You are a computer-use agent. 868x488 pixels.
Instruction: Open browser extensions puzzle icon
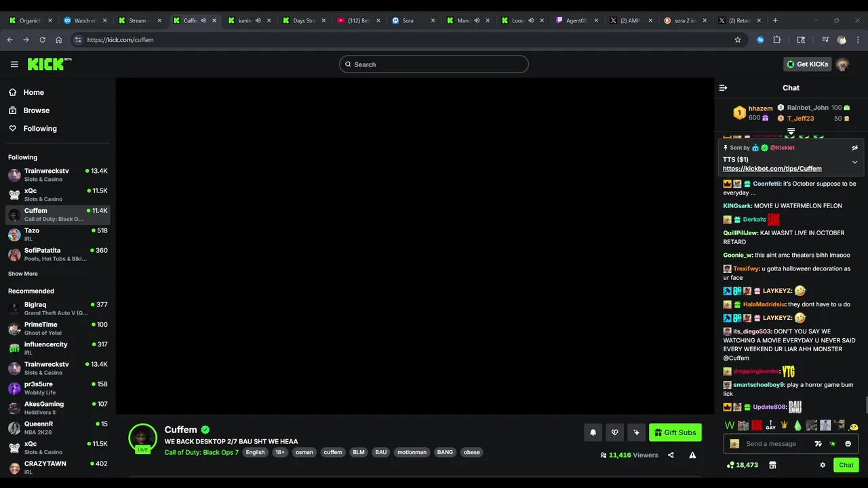[776, 40]
